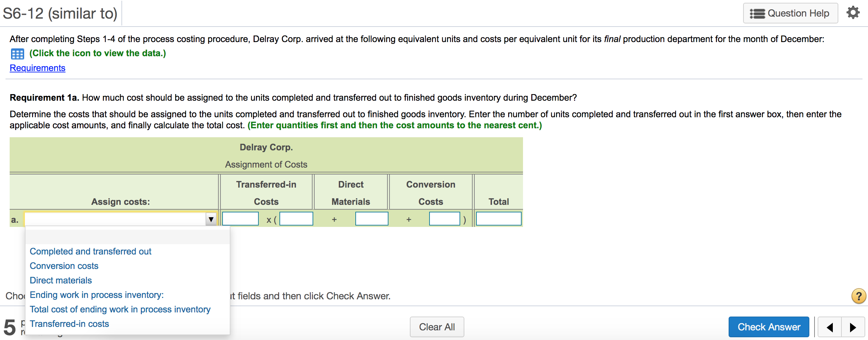Image resolution: width=868 pixels, height=340 pixels.
Task: Click the Transferred-in Costs input box
Action: [296, 219]
